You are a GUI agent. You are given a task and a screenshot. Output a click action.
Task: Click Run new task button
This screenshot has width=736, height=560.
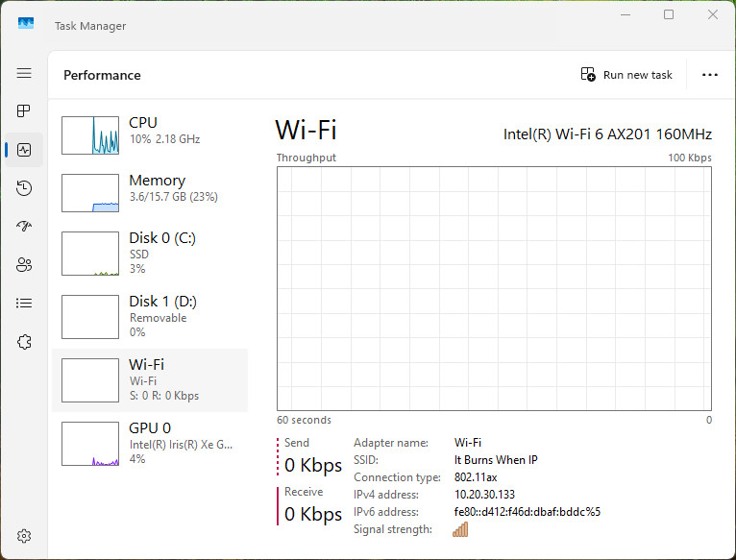(626, 75)
